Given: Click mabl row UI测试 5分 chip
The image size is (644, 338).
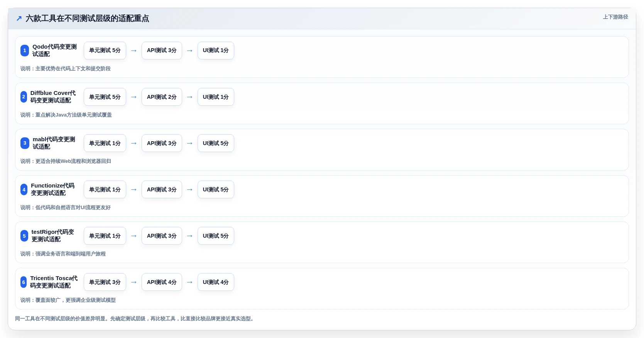Looking at the screenshot, I should (216, 143).
